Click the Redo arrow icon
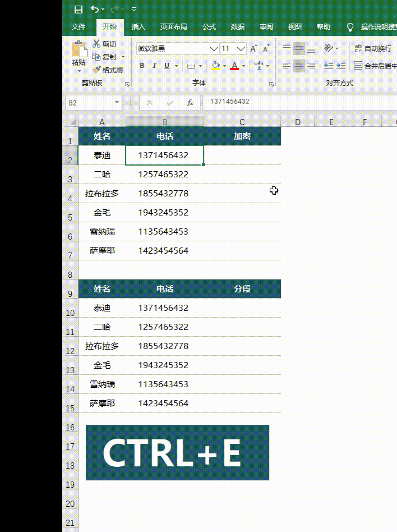Screen dimensions: 397x532 click(x=114, y=10)
